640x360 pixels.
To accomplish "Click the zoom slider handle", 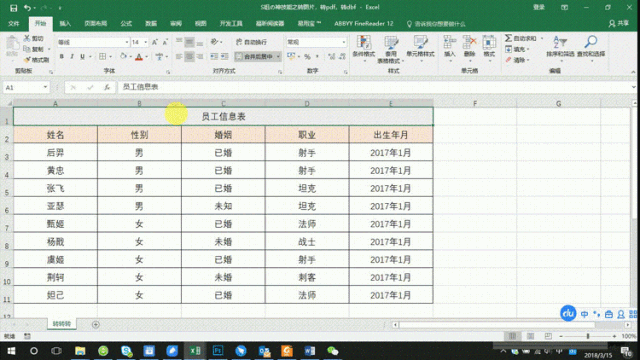I will (x=588, y=336).
